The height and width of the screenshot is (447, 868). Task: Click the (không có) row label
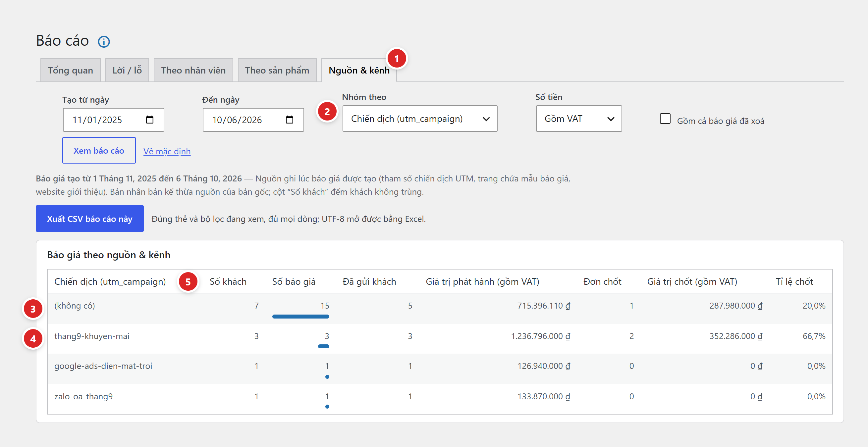point(75,306)
